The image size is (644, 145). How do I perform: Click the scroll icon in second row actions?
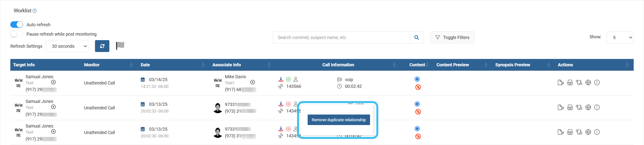579,108
